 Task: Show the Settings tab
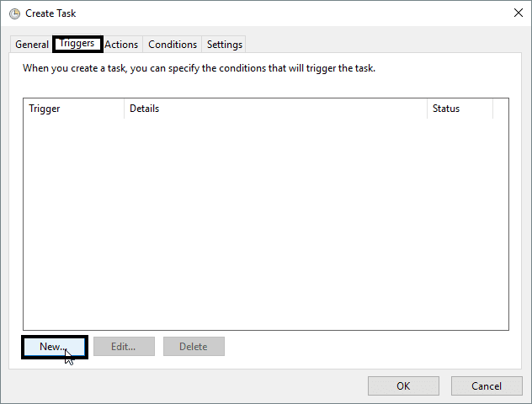pos(225,45)
